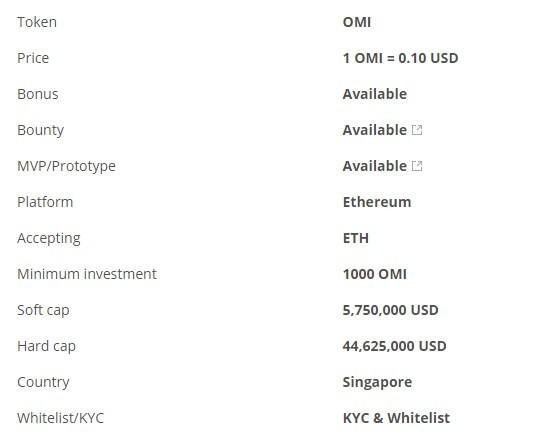Click the Minimum investment label
551x445 pixels.
87,274
